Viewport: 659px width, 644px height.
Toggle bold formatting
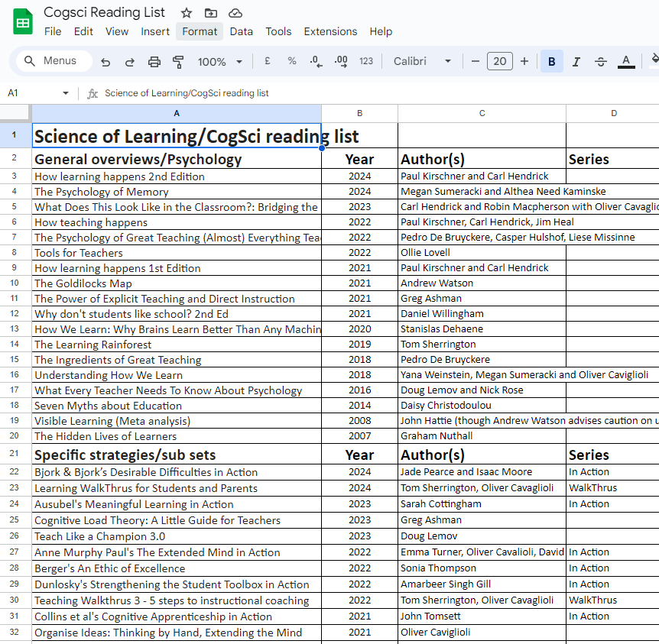click(x=552, y=61)
